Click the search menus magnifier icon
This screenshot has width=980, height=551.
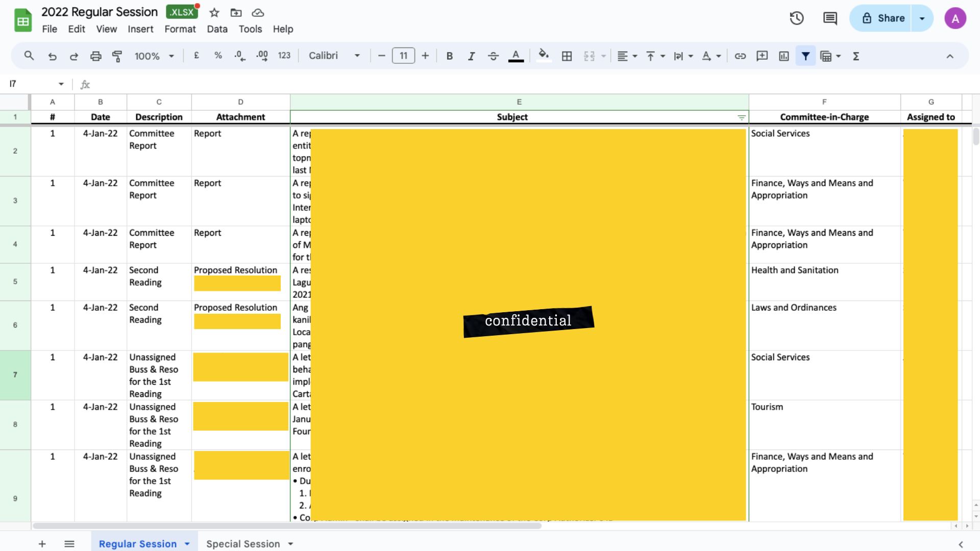(29, 56)
